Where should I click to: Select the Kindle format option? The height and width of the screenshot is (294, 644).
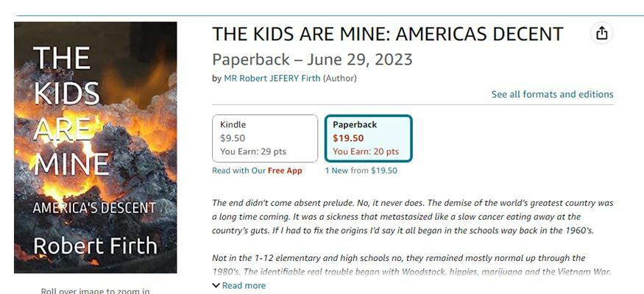coord(265,138)
